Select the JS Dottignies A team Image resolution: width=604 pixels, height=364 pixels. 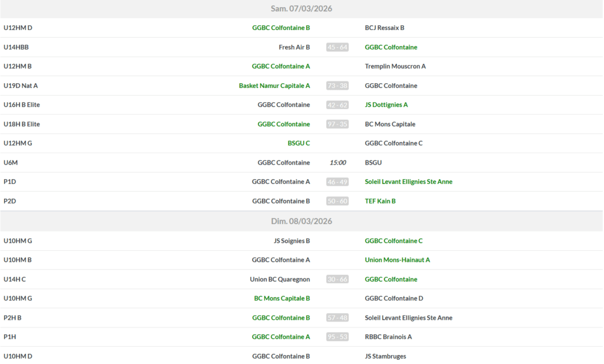[x=386, y=105]
